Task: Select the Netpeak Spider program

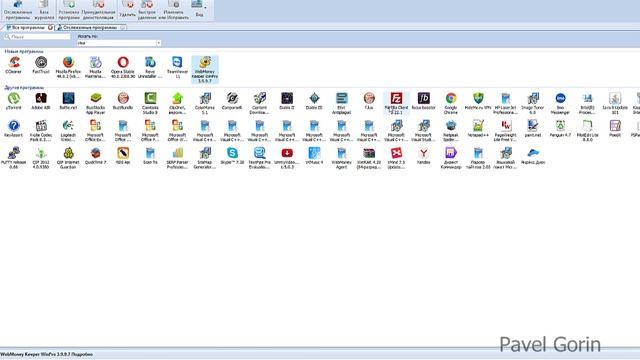Action: tap(451, 131)
